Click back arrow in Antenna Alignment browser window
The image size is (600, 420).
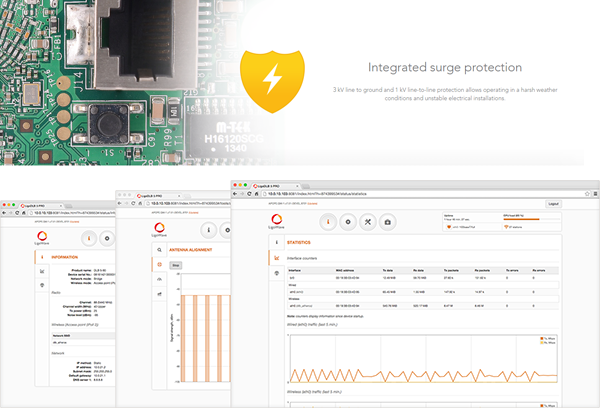point(119,203)
